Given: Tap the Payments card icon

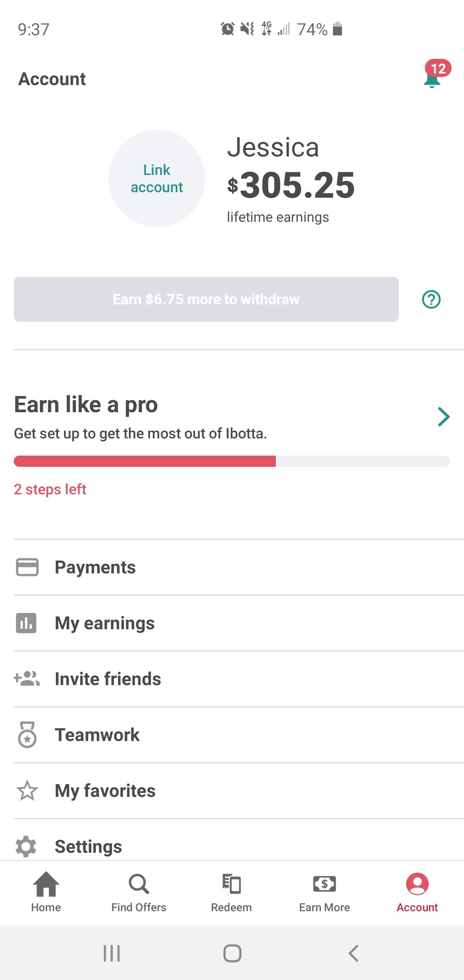Looking at the screenshot, I should [x=27, y=567].
